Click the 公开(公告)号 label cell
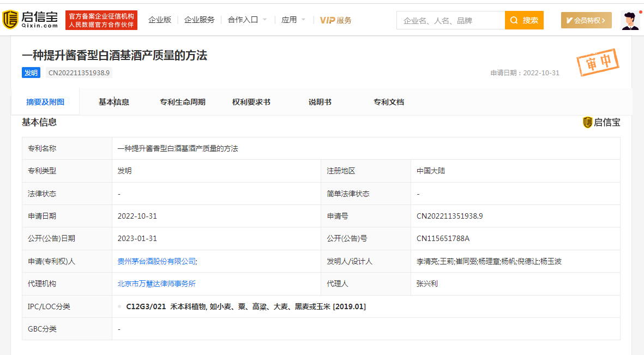Image resolution: width=644 pixels, height=355 pixels. (x=366, y=238)
